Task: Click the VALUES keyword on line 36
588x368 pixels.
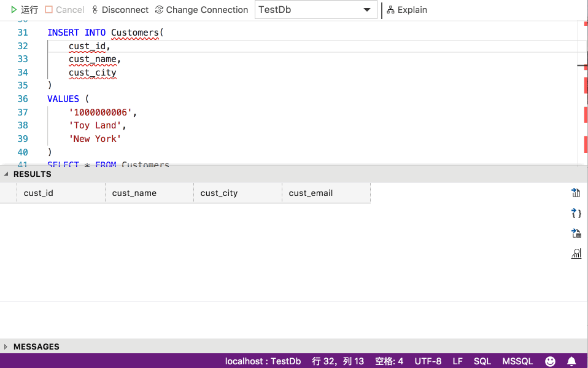Action: 63,99
